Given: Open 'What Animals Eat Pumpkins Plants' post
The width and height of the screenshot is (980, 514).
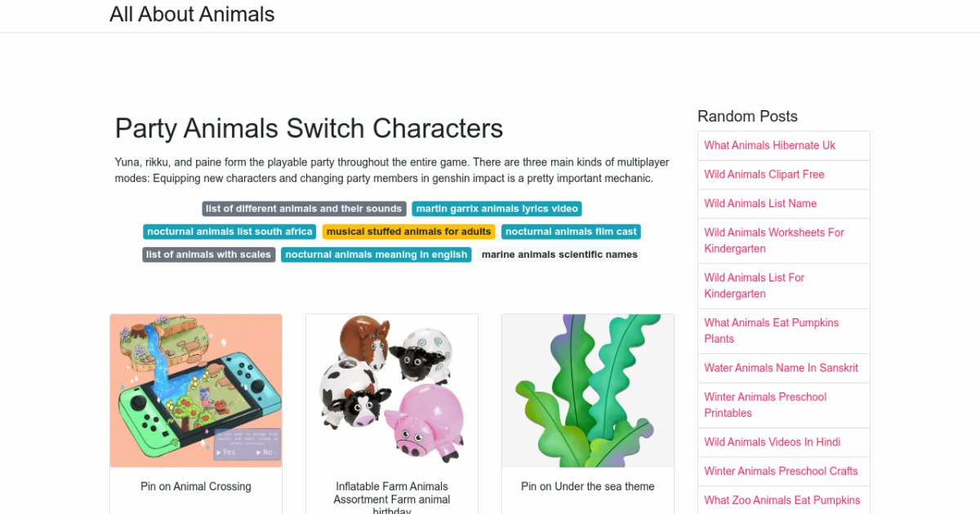Looking at the screenshot, I should 771,330.
